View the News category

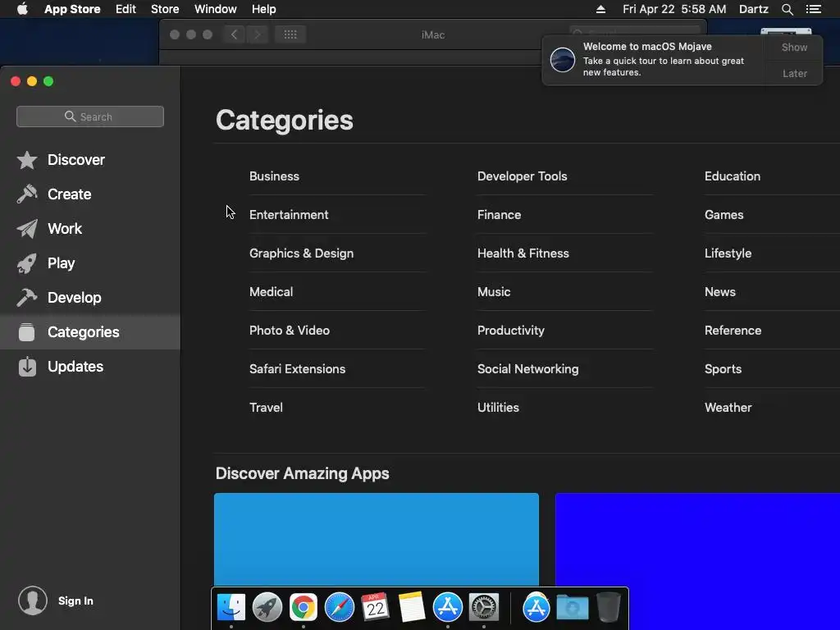pos(719,292)
